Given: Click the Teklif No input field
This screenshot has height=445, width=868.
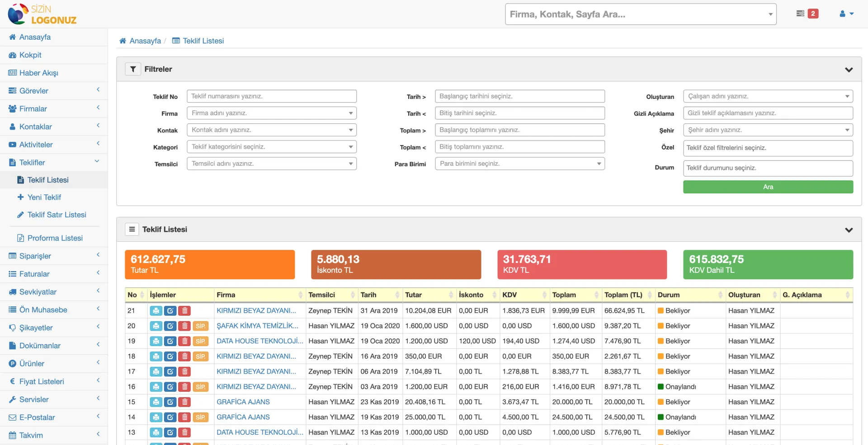Looking at the screenshot, I should pos(272,96).
